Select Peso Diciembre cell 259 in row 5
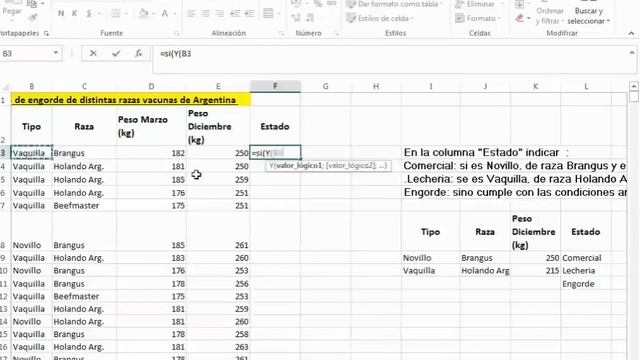This screenshot has width=640, height=360. tap(218, 180)
